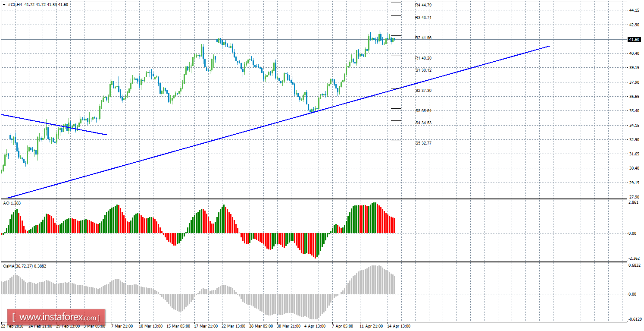Click the 44.15 price scale value
This screenshot has width=644, height=331.
634,10
